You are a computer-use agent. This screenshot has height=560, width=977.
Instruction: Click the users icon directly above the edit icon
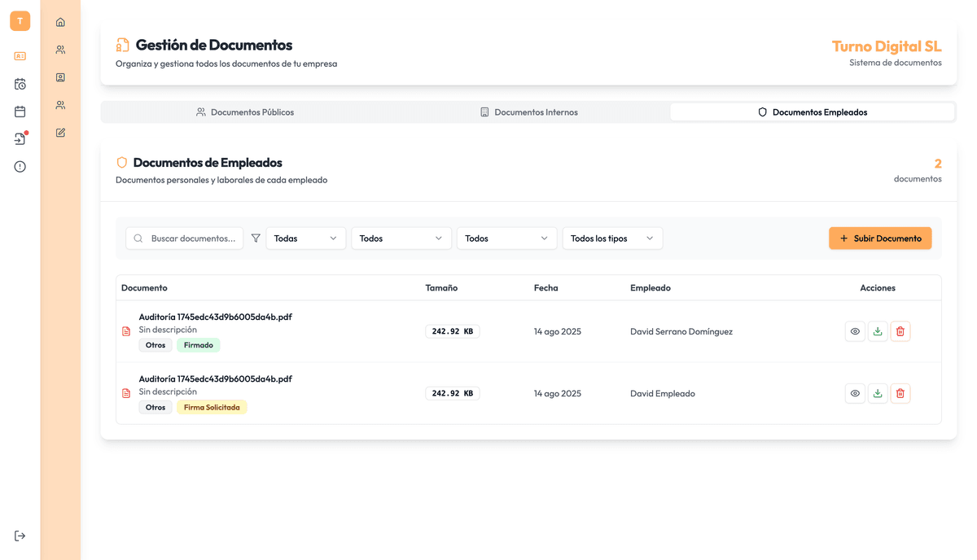pyautogui.click(x=60, y=105)
